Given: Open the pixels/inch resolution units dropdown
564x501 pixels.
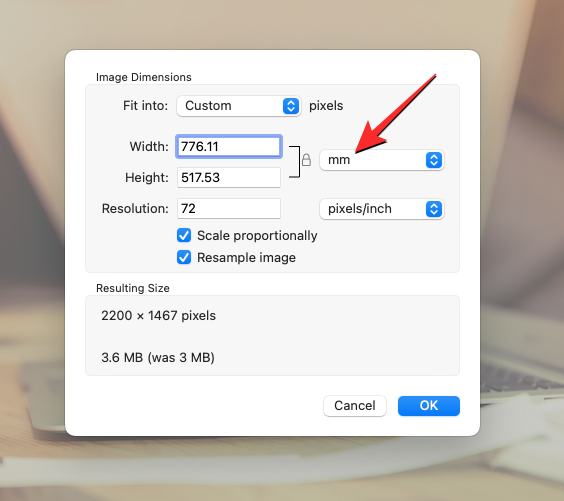Looking at the screenshot, I should tap(382, 209).
